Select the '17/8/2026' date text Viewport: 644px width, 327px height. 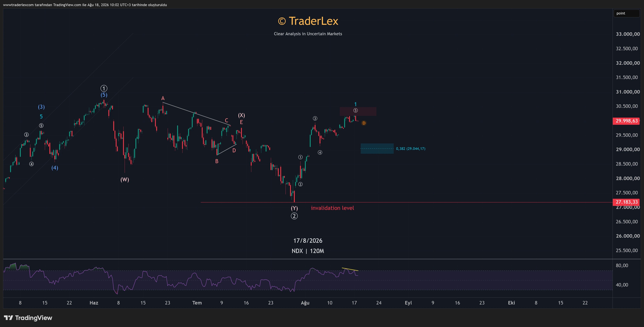coord(308,240)
